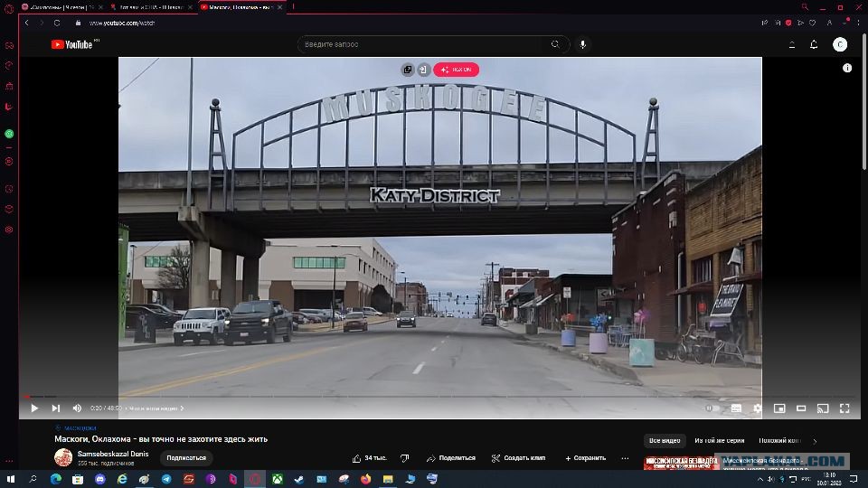Start voice search with microphone
The image size is (868, 488).
583,44
